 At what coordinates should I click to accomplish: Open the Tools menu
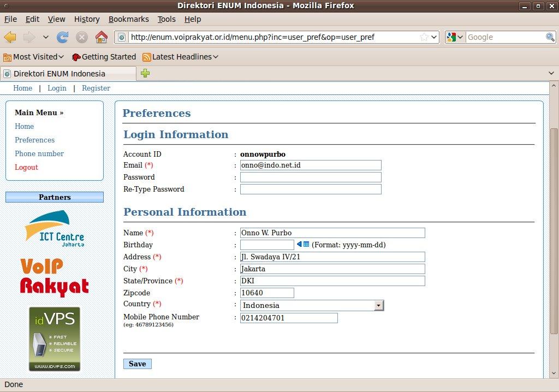click(x=166, y=19)
